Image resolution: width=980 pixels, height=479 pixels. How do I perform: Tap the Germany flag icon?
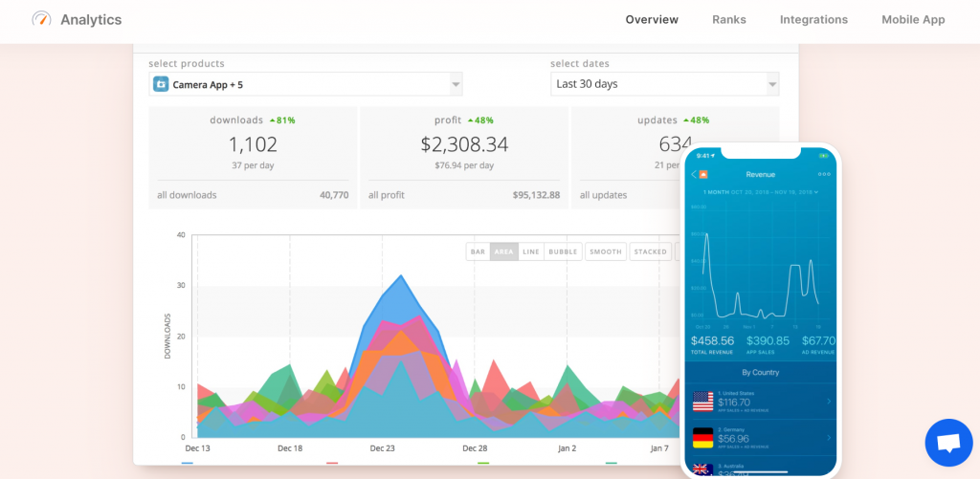(703, 439)
